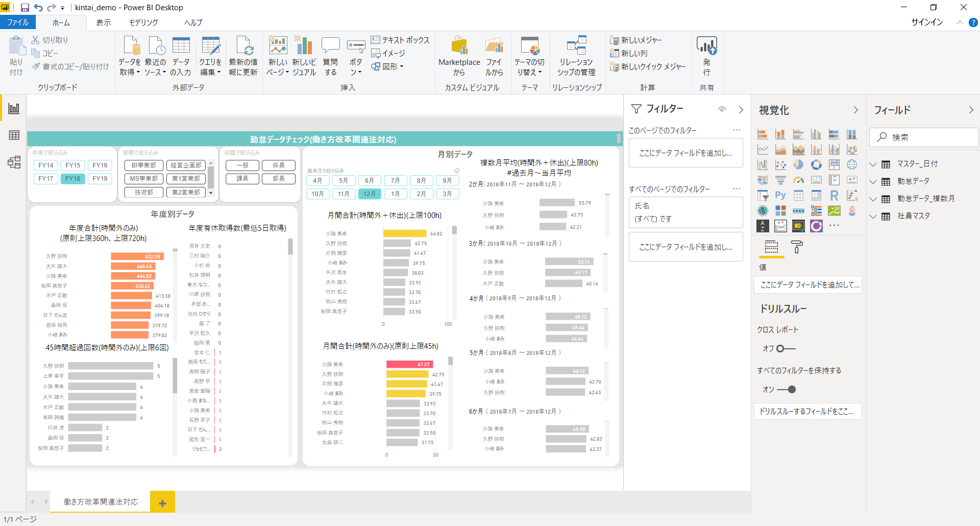Insert a donut chart visual
Viewport: 980px width, 526px height.
tap(816, 164)
